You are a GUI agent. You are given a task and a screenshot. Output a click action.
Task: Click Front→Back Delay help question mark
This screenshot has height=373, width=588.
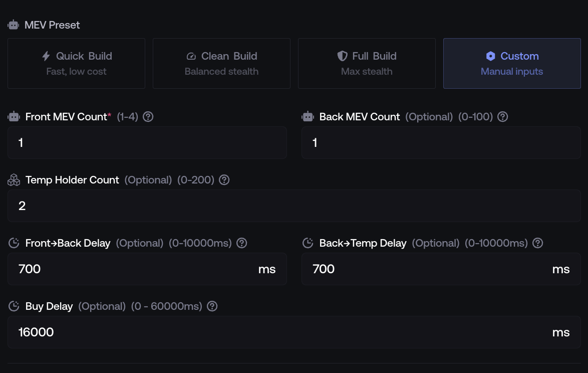tap(241, 243)
